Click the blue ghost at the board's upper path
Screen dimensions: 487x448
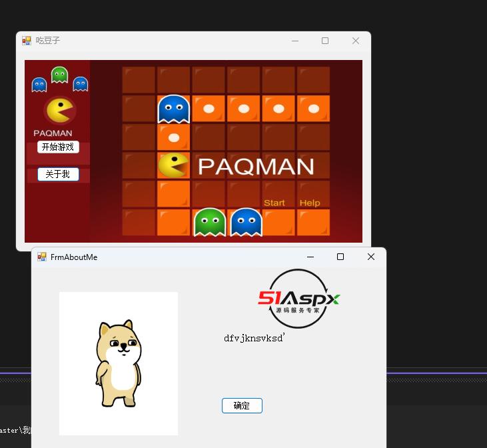(x=174, y=109)
